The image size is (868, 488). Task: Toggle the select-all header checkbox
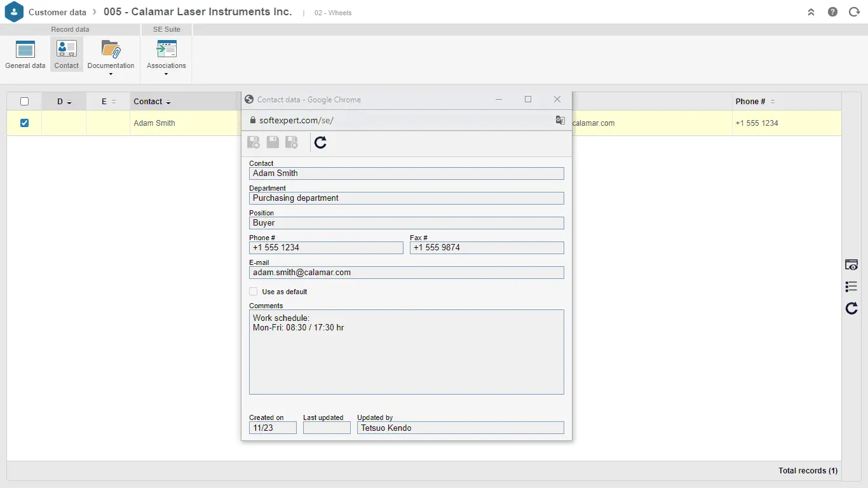point(24,102)
